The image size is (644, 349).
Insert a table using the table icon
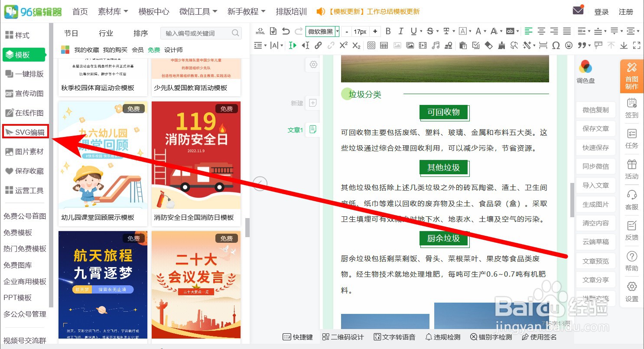[384, 45]
